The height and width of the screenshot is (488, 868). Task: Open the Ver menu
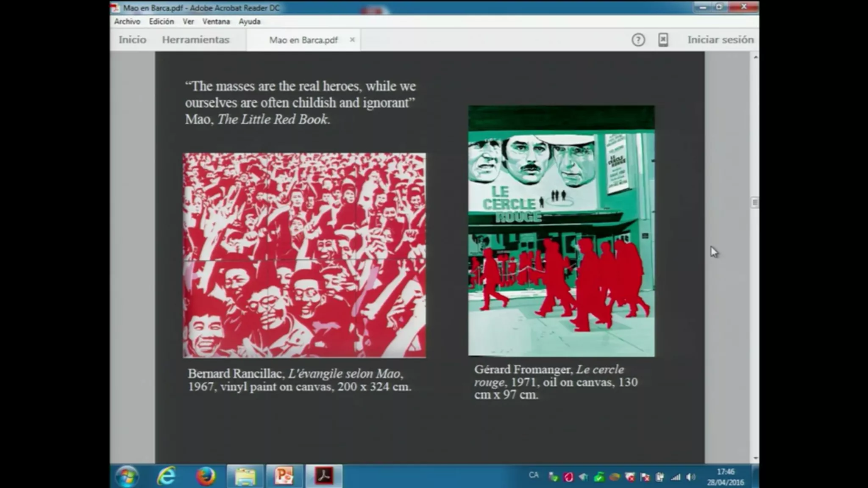coord(188,22)
